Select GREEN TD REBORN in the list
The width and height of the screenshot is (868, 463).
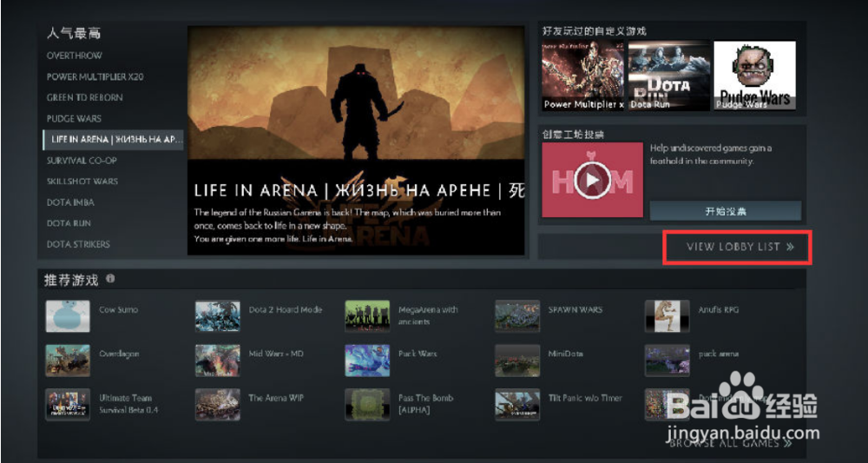(x=85, y=97)
